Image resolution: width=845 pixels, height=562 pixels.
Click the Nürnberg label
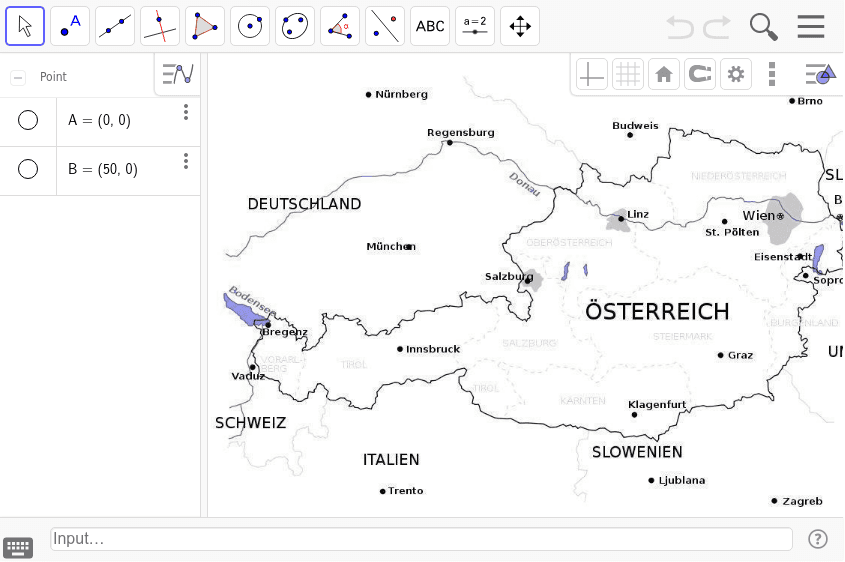point(401,94)
